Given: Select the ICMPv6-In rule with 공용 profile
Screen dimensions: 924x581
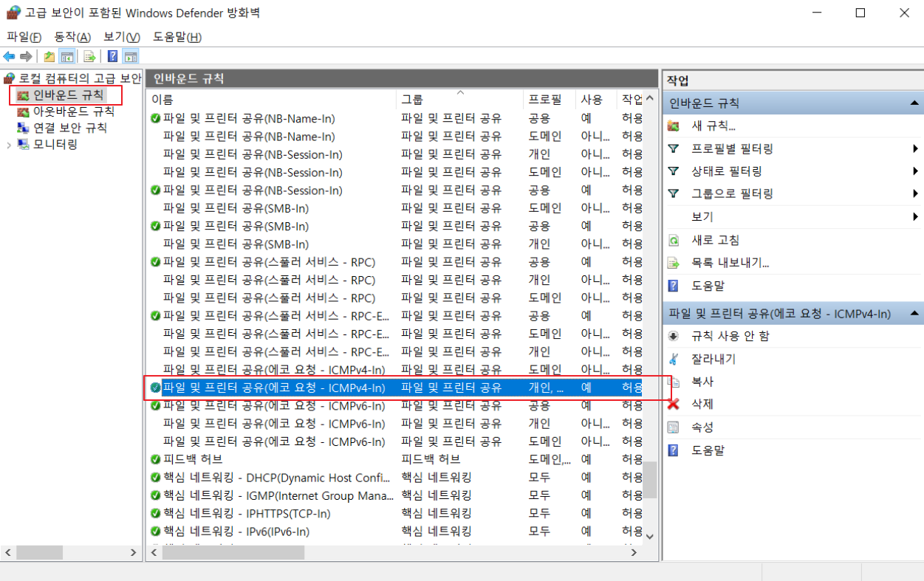Looking at the screenshot, I should (x=395, y=406).
